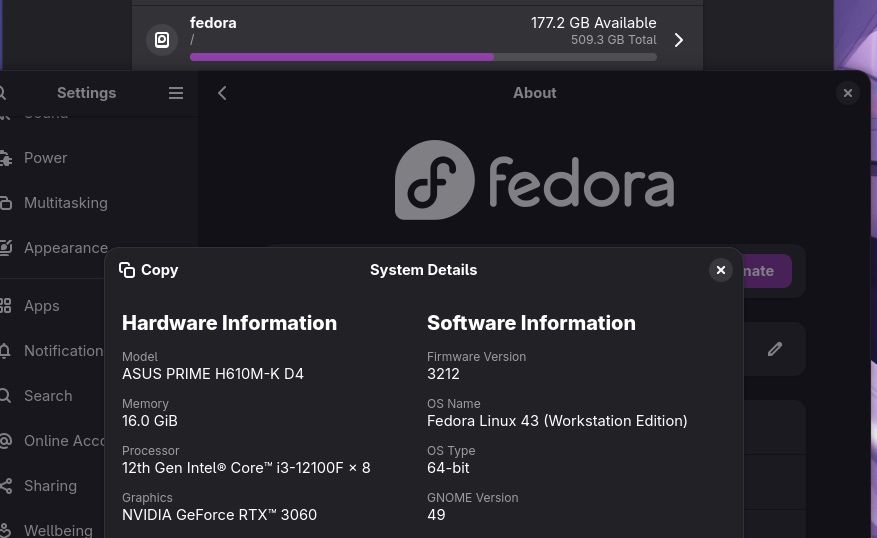Close the Settings window
The width and height of the screenshot is (877, 538).
click(x=848, y=93)
